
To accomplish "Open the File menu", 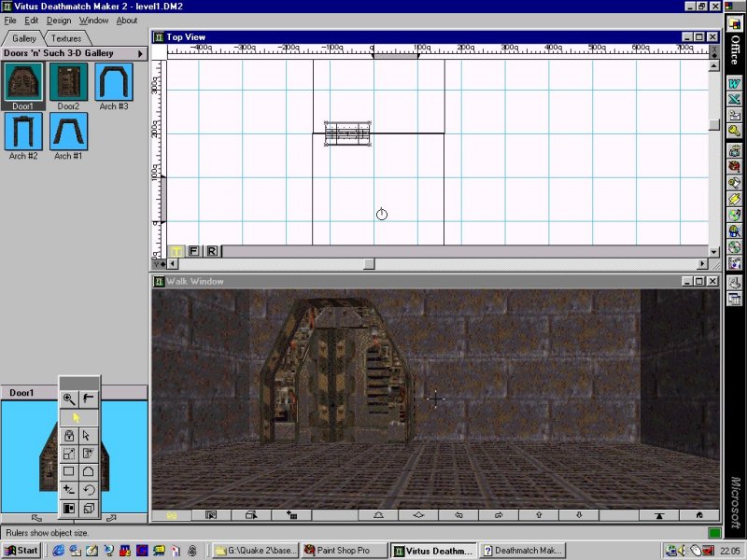I will [10, 21].
